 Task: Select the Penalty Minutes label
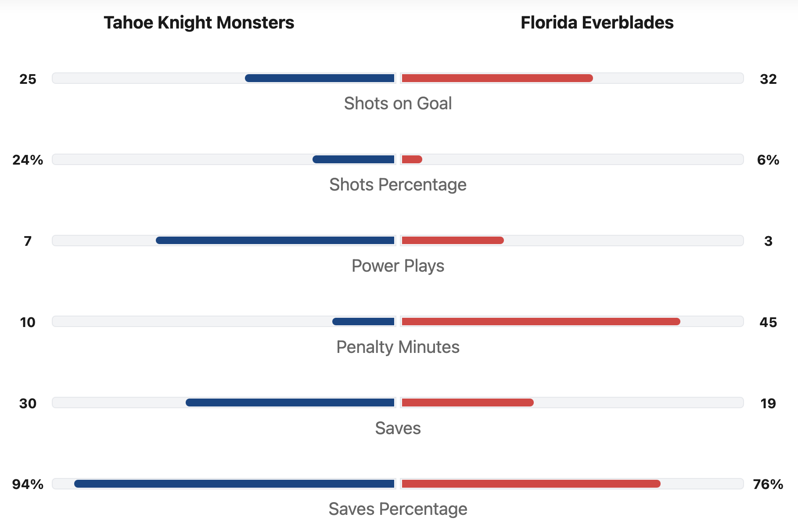tap(398, 347)
